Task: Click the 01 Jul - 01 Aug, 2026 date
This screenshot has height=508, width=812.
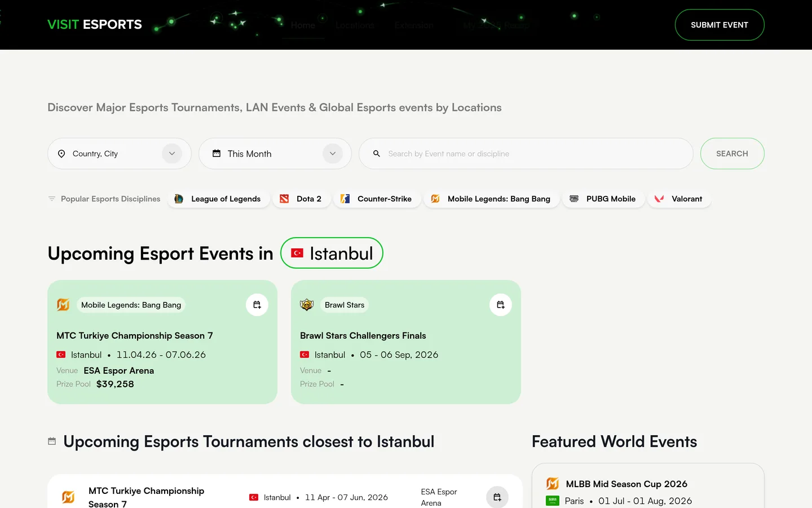Action: [x=645, y=501]
